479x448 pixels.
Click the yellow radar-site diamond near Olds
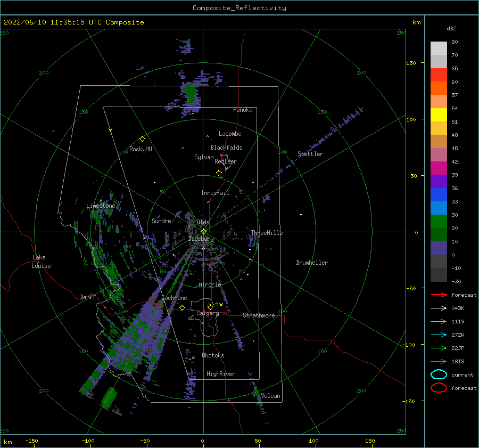203,232
